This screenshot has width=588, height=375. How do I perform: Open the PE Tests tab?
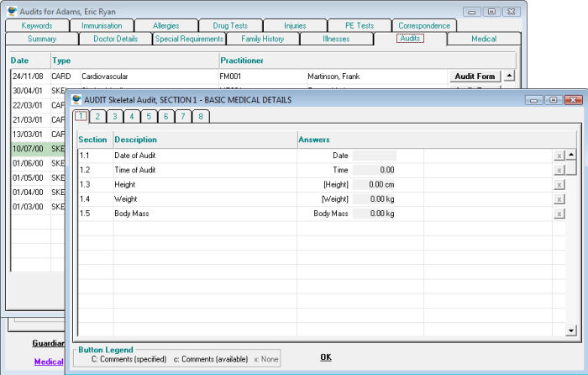point(360,25)
